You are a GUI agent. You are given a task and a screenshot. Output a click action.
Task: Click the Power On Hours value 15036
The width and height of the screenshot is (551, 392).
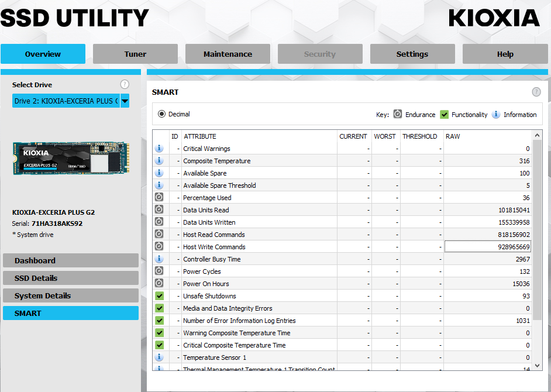(x=521, y=284)
